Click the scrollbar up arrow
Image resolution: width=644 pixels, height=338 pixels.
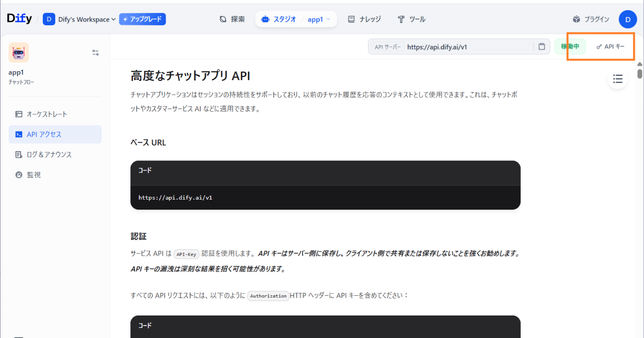coord(640,63)
